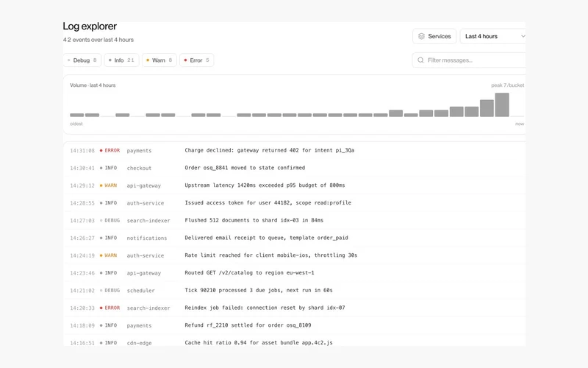Click the magnifier icon in filter box
This screenshot has height=368, width=588.
[x=420, y=60]
